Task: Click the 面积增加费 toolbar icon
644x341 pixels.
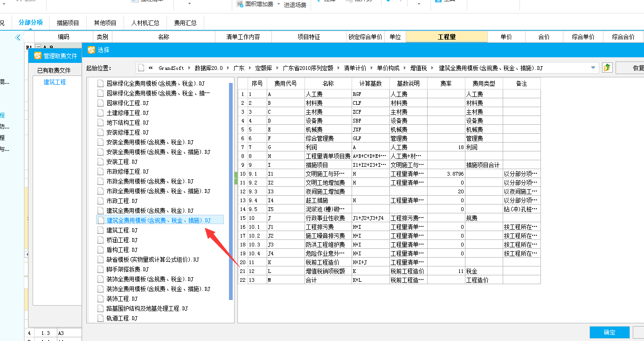Action: click(x=240, y=4)
